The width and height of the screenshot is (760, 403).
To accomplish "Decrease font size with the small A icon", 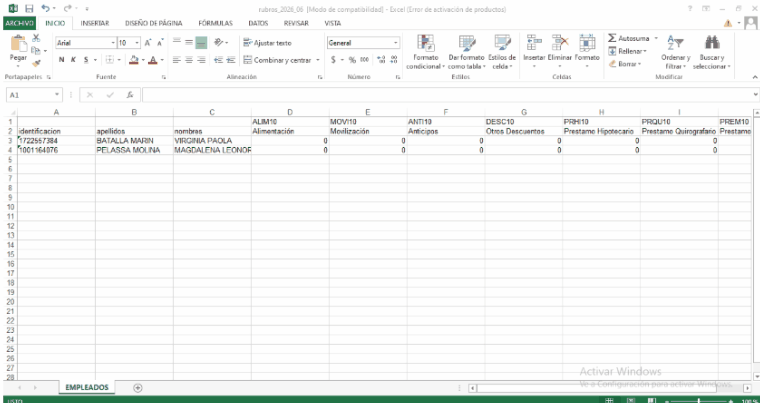I will 160,43.
